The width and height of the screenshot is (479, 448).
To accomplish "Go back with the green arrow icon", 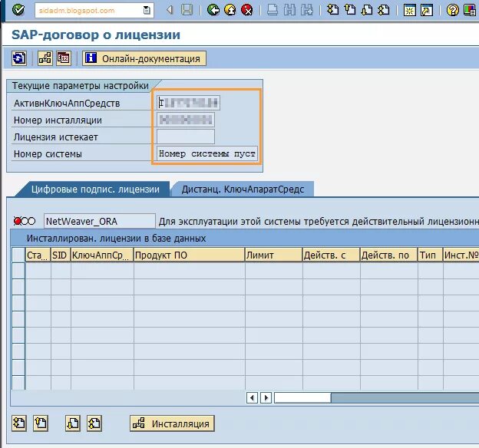I will point(213,10).
